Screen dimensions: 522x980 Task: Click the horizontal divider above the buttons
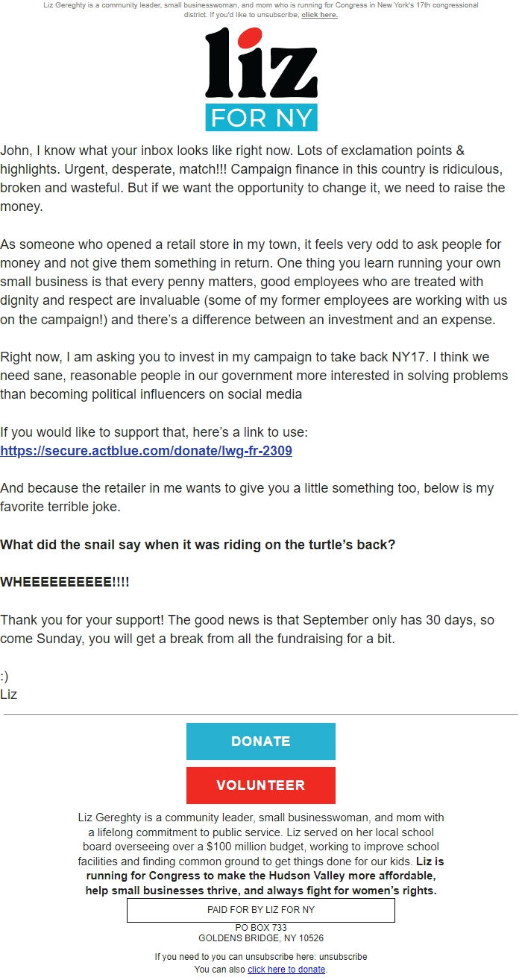tap(260, 714)
